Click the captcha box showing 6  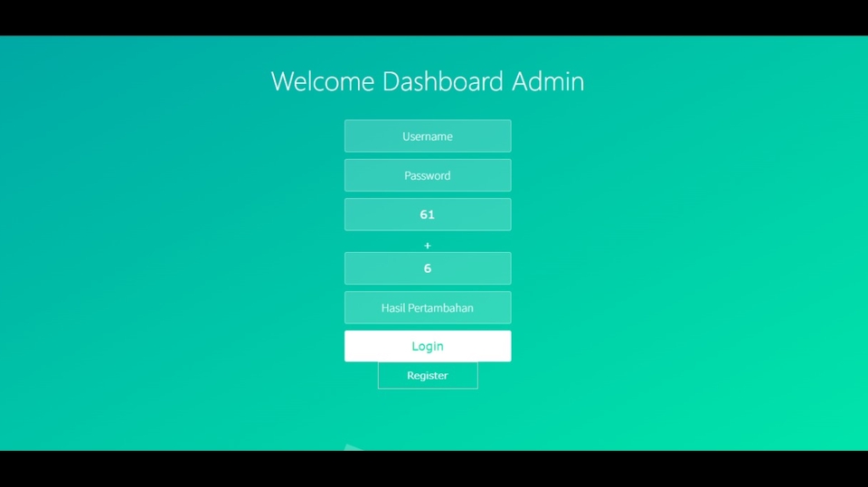[428, 268]
